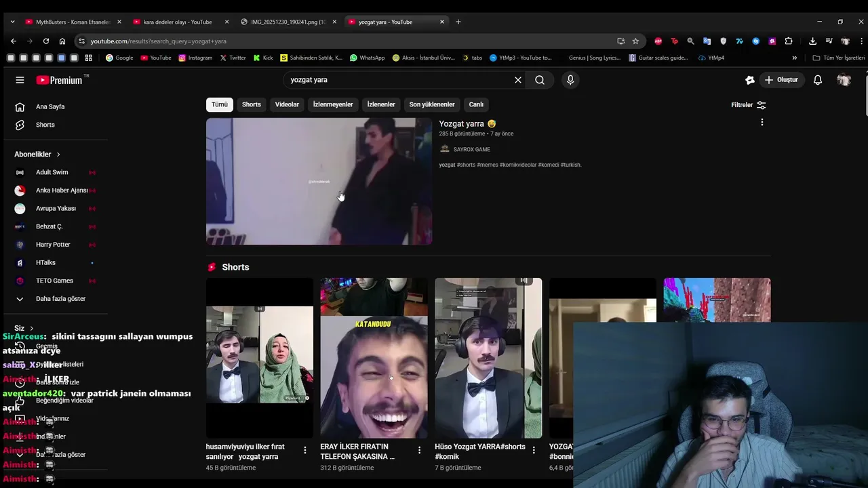
Task: Open SAYROX GAME channel link
Action: point(471,149)
